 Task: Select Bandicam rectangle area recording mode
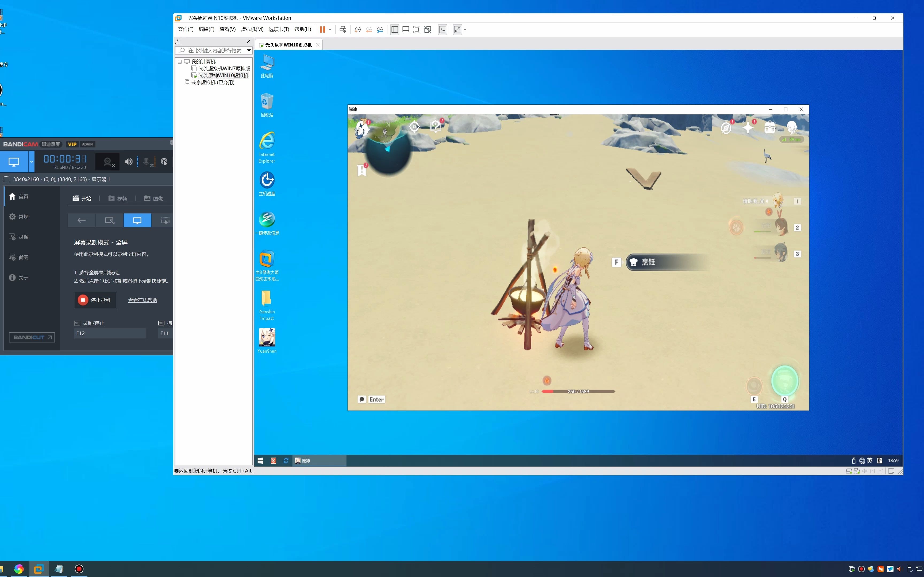pos(110,220)
